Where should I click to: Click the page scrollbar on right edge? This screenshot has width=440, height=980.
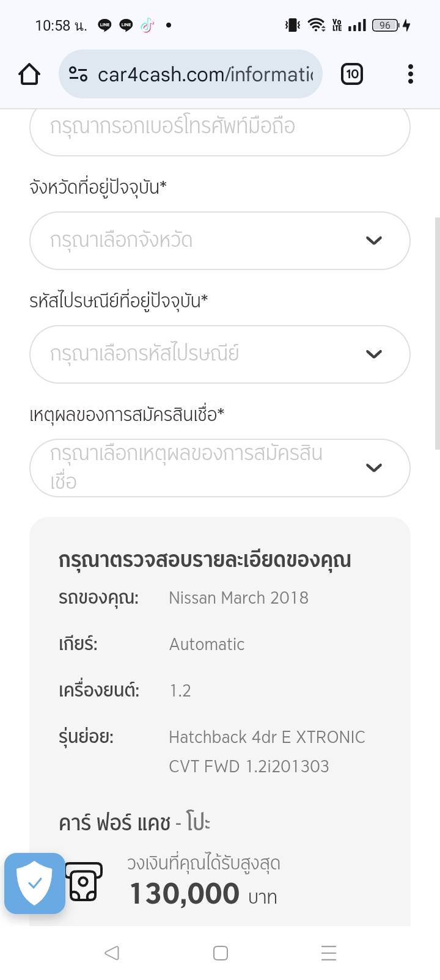(436, 333)
